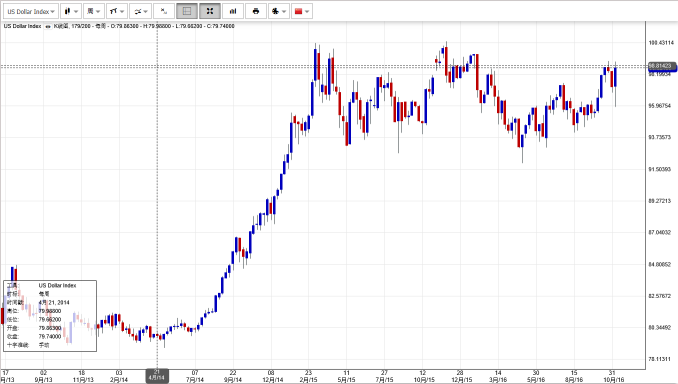This screenshot has width=678, height=384.
Task: Click the 80.34492 price axis label
Action: point(659,327)
